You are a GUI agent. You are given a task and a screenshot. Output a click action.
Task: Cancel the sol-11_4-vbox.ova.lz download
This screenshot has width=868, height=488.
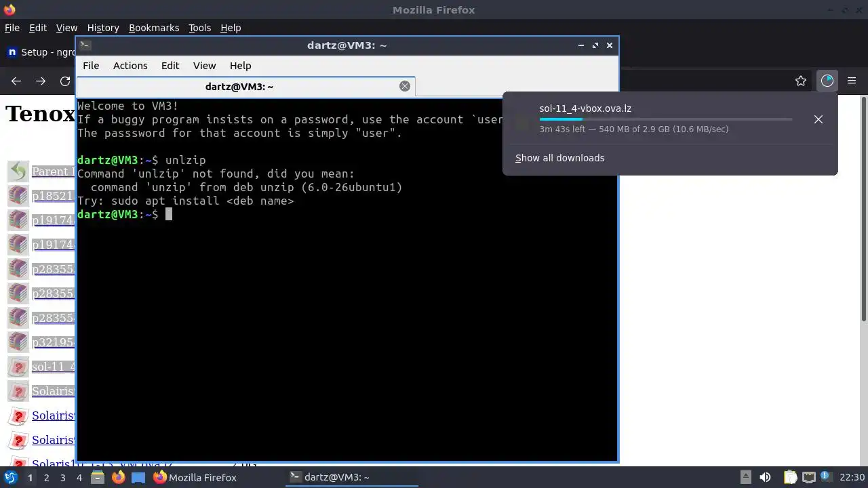coord(818,119)
